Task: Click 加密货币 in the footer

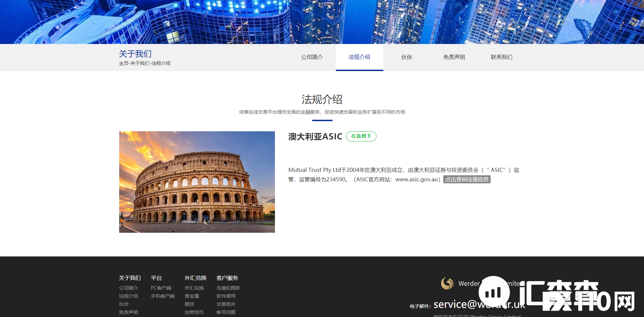Action: click(193, 312)
